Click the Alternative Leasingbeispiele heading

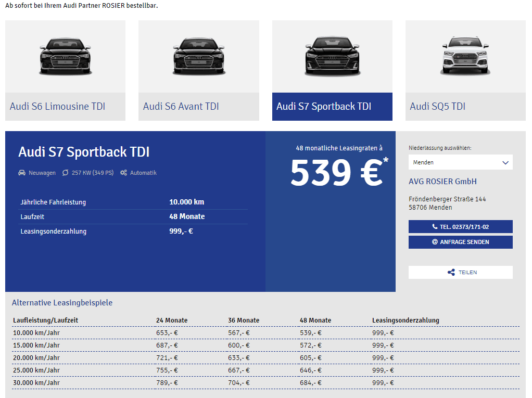click(x=62, y=303)
